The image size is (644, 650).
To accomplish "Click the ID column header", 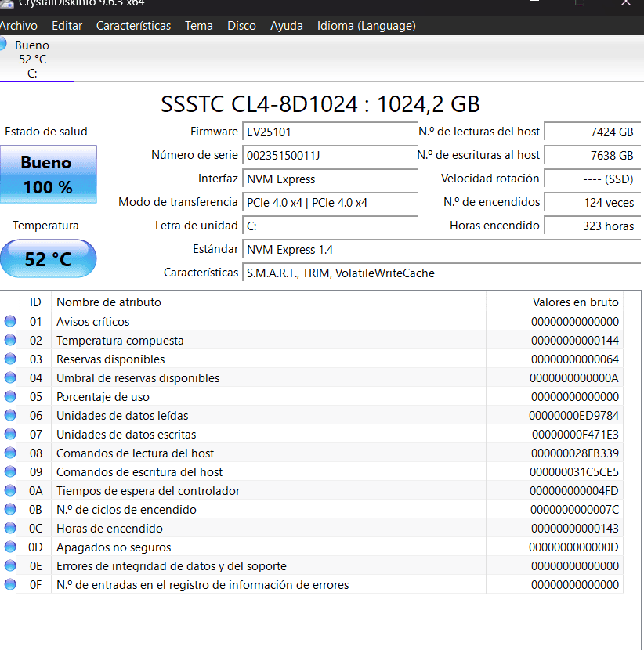I will tap(36, 302).
